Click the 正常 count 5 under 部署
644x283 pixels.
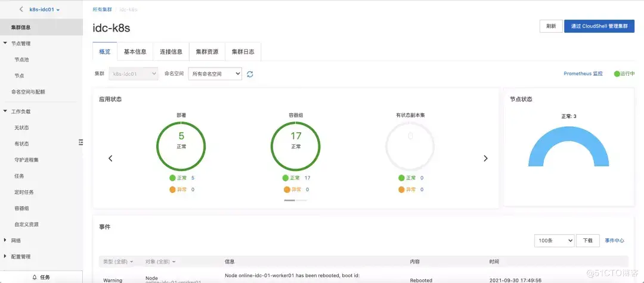(x=193, y=178)
